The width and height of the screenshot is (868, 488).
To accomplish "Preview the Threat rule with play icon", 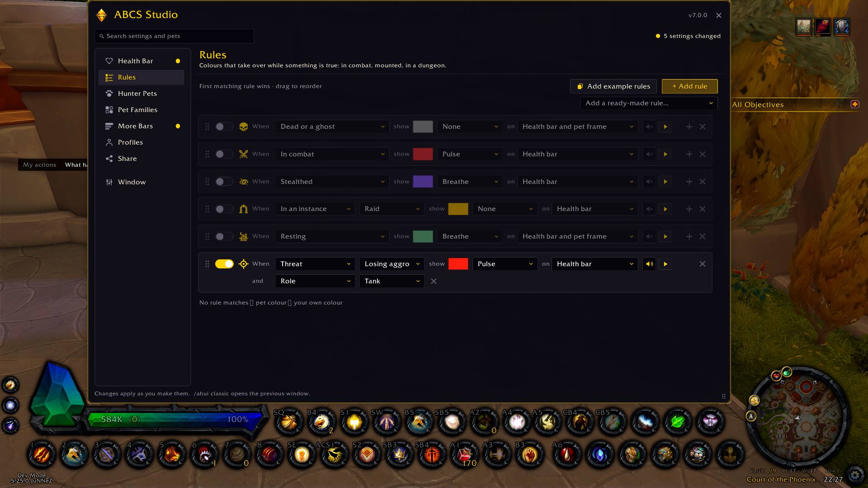I will coord(665,264).
